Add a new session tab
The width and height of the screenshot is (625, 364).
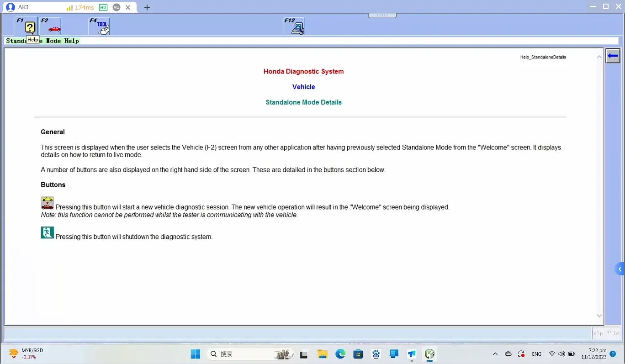147,7
